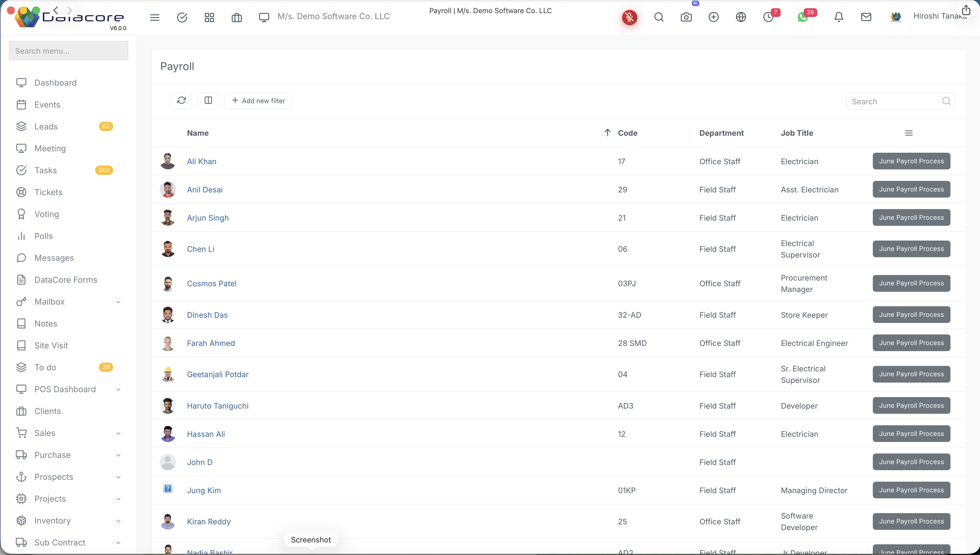Image resolution: width=980 pixels, height=555 pixels.
Task: Click Haruto Taniguchi's avatar thumbnail
Action: tap(168, 406)
